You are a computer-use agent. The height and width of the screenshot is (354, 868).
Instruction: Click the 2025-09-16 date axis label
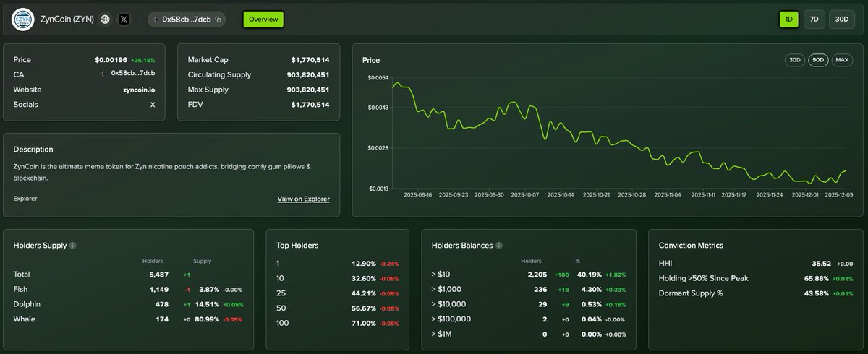[417, 194]
